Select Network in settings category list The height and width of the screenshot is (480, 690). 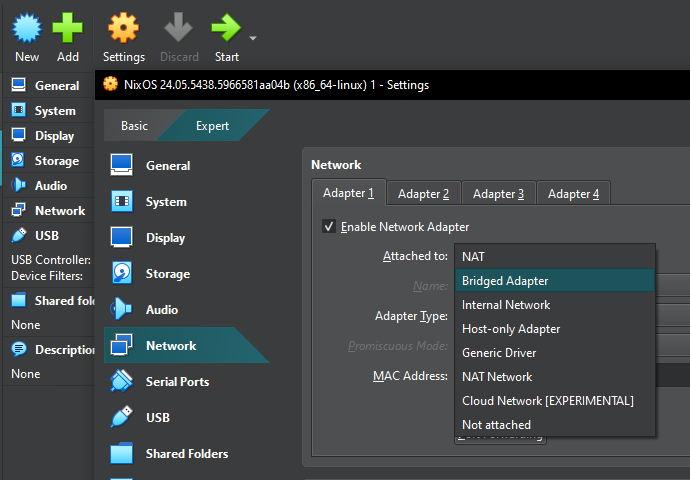(187, 345)
